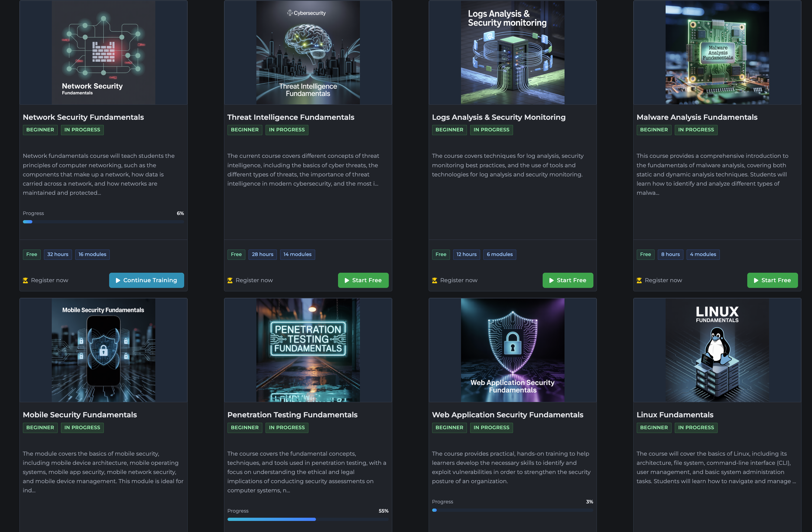
Task: Click the '16 modules' tag
Action: click(92, 254)
